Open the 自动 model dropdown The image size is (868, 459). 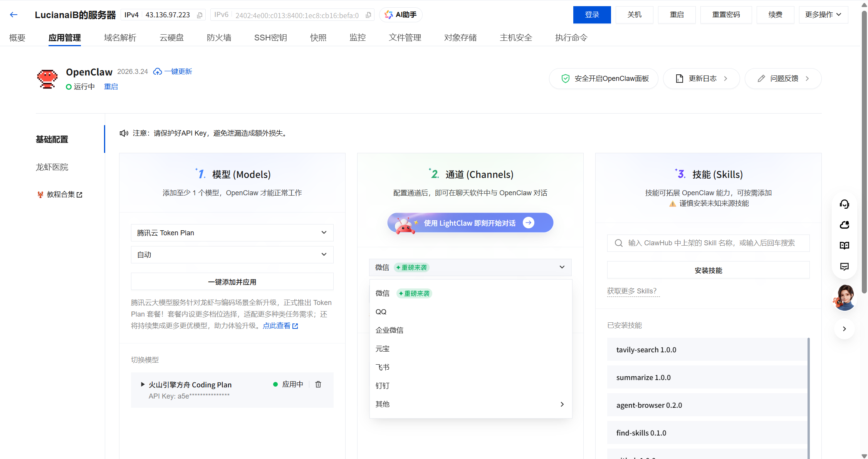tap(232, 255)
